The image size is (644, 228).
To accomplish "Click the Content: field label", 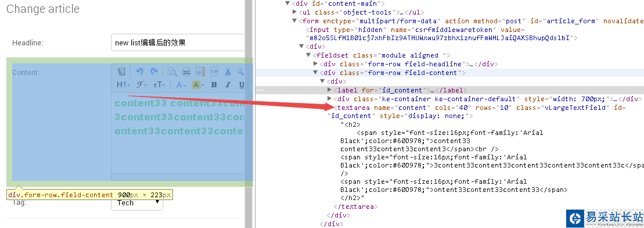I will 26,73.
